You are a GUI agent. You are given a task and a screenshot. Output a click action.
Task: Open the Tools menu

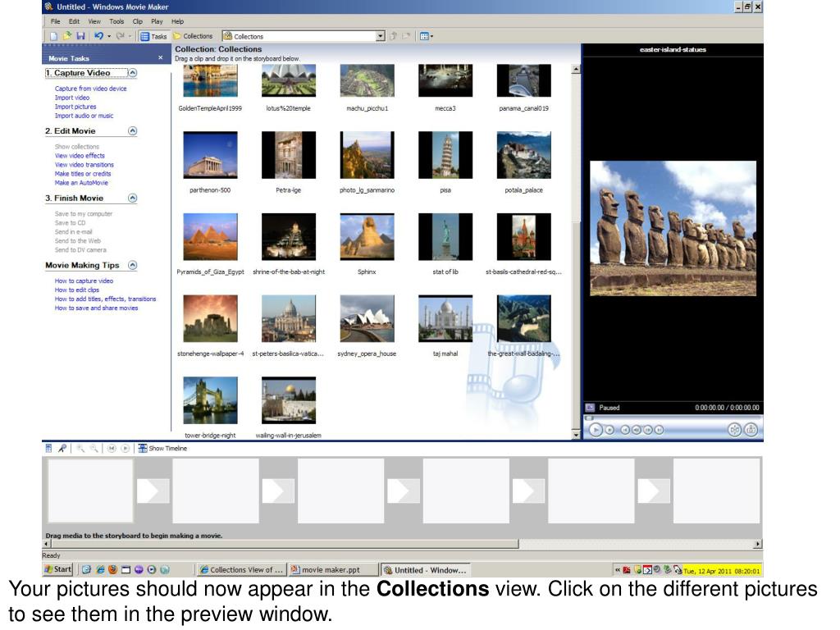click(x=116, y=21)
